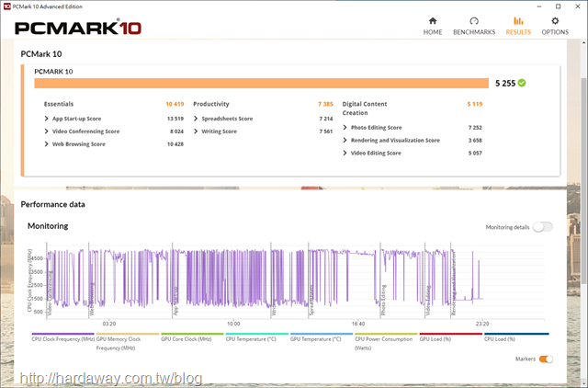588x388 pixels.
Task: Toggle Monitoring details switch
Action: tap(543, 227)
